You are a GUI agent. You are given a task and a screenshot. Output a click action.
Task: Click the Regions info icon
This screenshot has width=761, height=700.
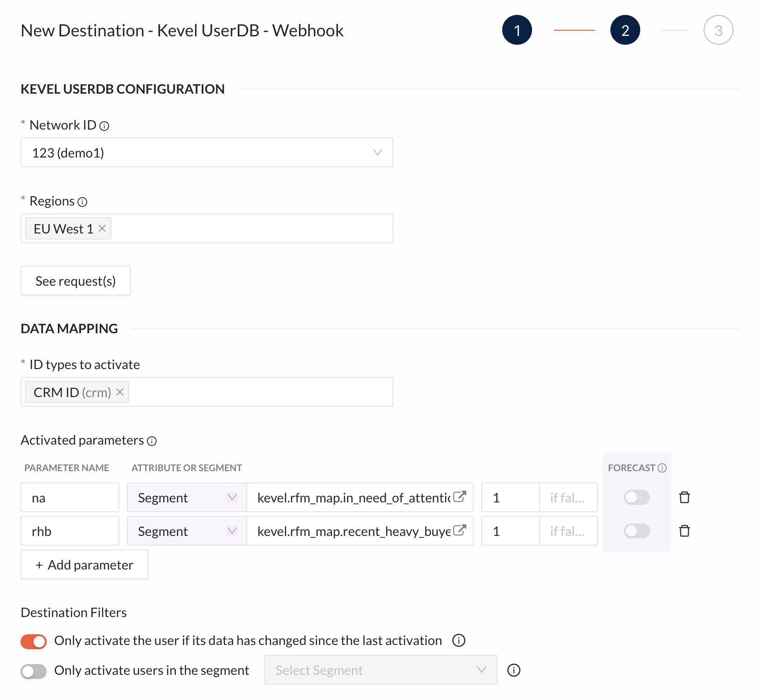83,202
